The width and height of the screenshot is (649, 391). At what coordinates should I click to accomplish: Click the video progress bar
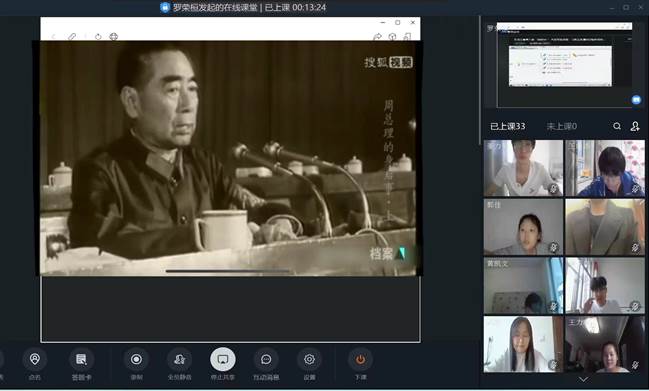(x=228, y=271)
